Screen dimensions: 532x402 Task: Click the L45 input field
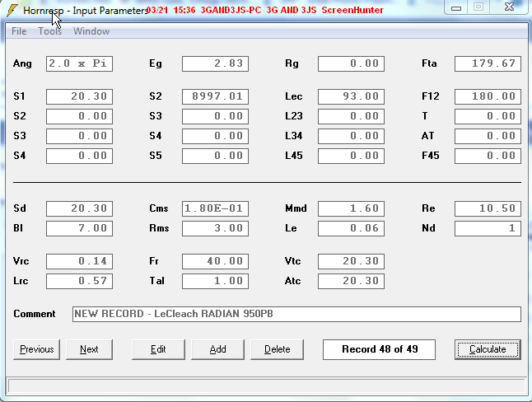click(x=351, y=156)
